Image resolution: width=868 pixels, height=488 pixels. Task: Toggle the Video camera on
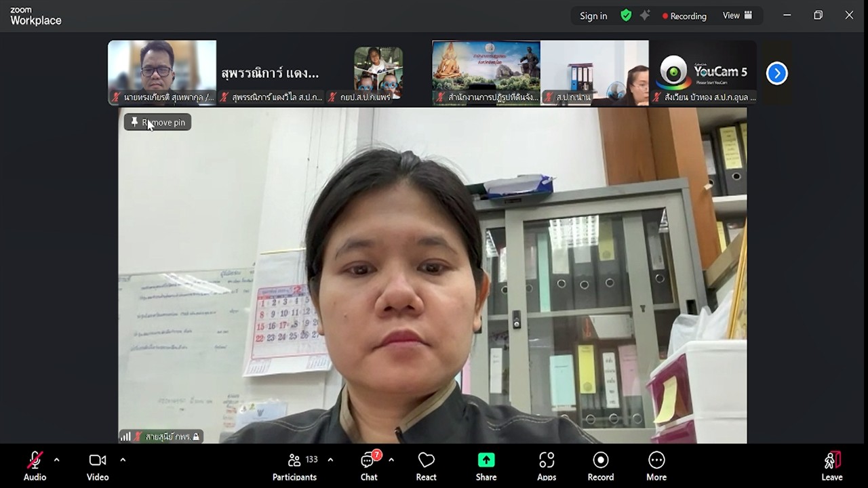(x=98, y=461)
